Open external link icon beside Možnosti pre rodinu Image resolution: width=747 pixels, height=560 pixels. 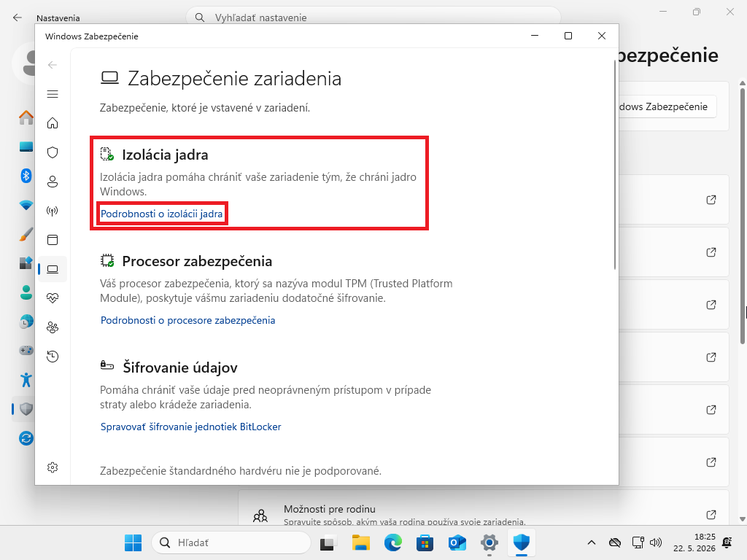[711, 514]
